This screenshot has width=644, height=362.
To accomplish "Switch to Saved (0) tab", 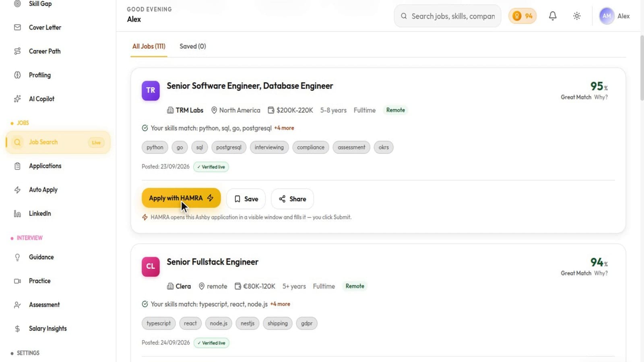I will pos(193,46).
